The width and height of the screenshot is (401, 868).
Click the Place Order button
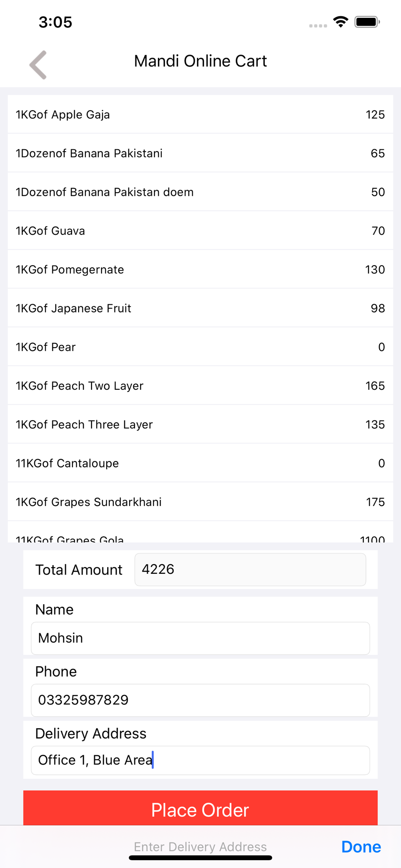pyautogui.click(x=200, y=808)
